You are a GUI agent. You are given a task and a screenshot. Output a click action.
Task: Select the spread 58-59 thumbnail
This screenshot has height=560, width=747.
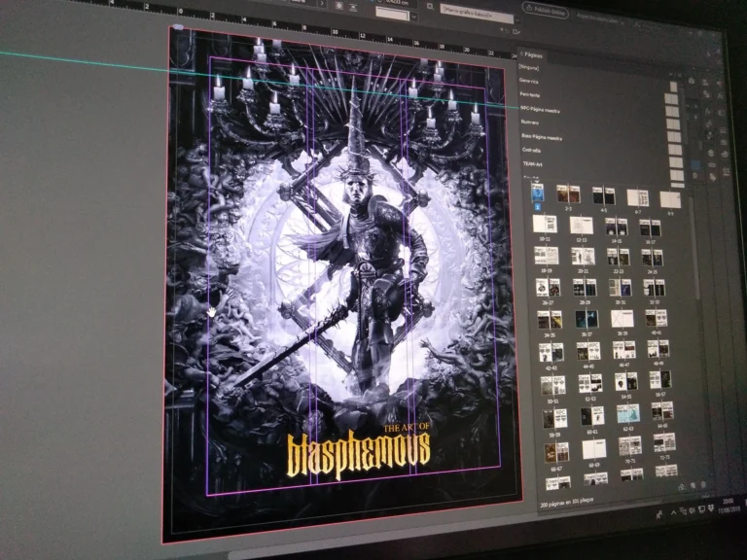554,419
